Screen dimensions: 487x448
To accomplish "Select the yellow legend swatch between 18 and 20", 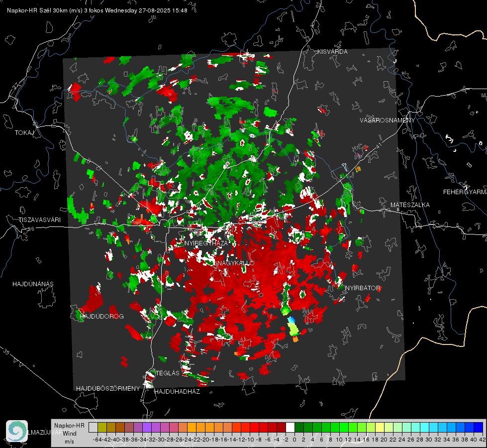I will (380, 427).
